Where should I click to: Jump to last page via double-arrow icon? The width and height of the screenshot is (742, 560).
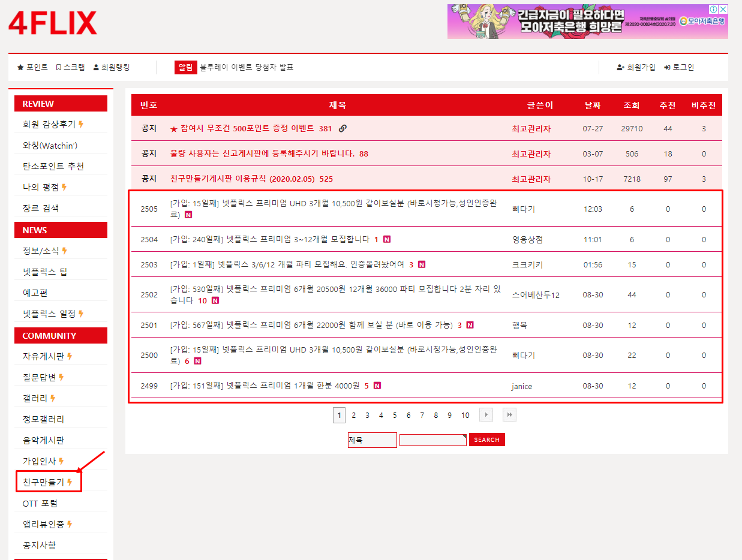(x=509, y=414)
